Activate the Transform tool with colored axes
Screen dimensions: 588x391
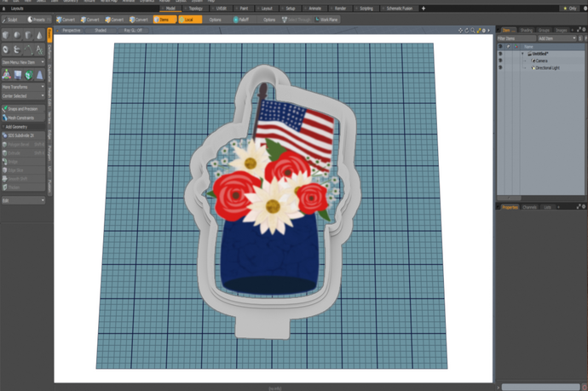(6, 75)
